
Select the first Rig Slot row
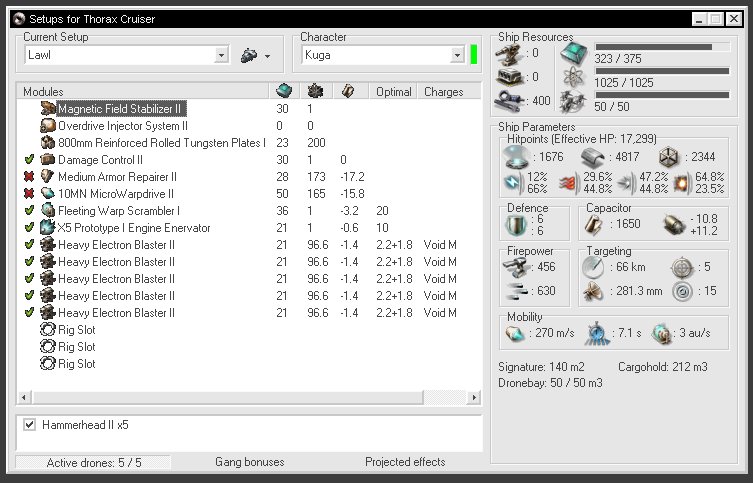[249, 330]
